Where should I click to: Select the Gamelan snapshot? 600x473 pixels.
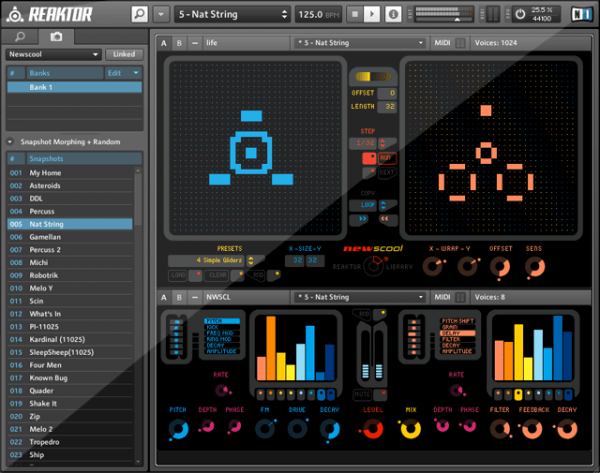point(45,237)
